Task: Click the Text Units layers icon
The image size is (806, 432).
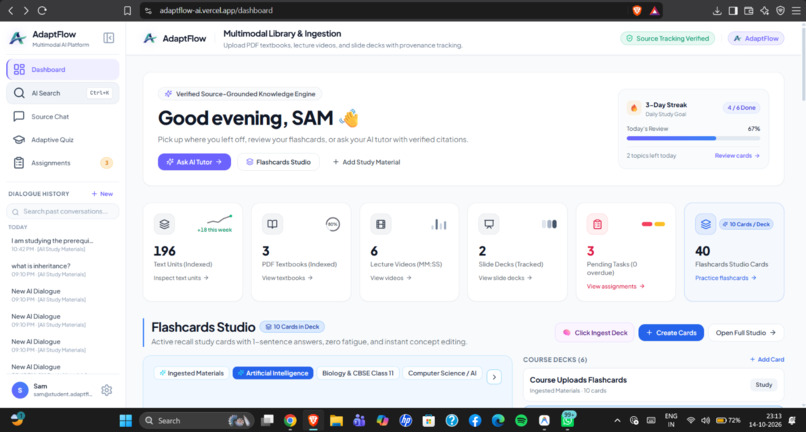Action: coord(164,224)
